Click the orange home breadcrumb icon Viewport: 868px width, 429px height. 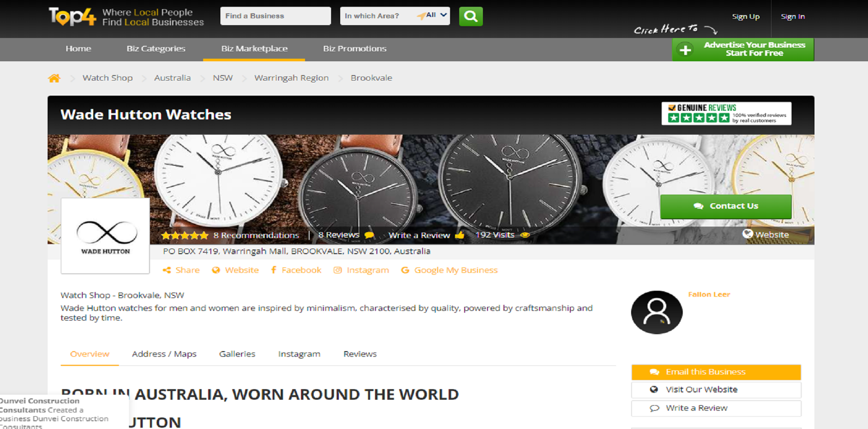click(54, 78)
